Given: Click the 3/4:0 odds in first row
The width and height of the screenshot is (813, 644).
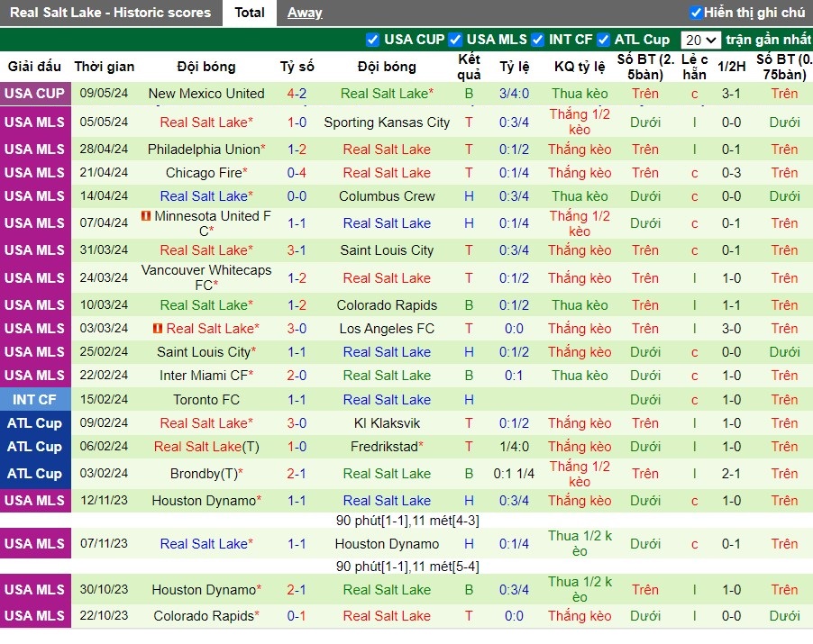Looking at the screenshot, I should click(514, 94).
